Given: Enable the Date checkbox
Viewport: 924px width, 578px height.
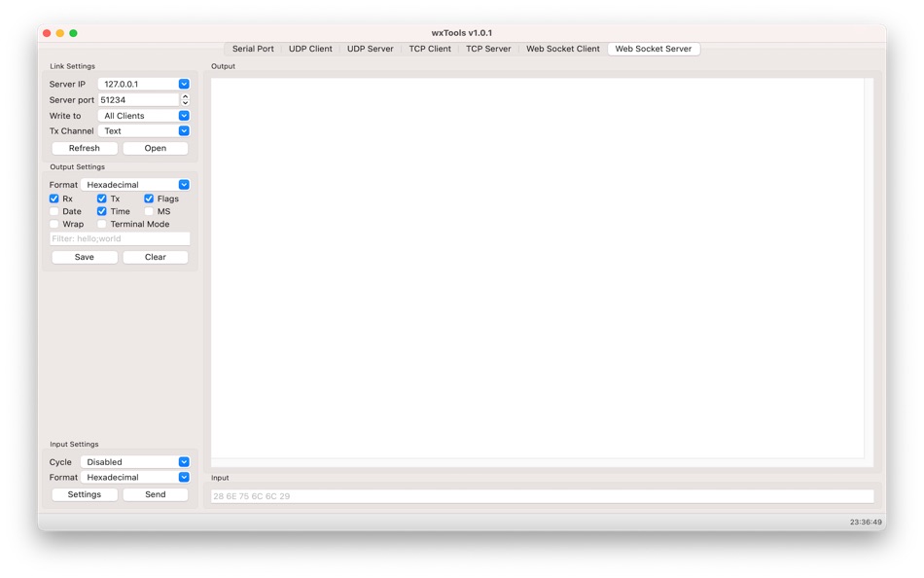Looking at the screenshot, I should click(53, 211).
